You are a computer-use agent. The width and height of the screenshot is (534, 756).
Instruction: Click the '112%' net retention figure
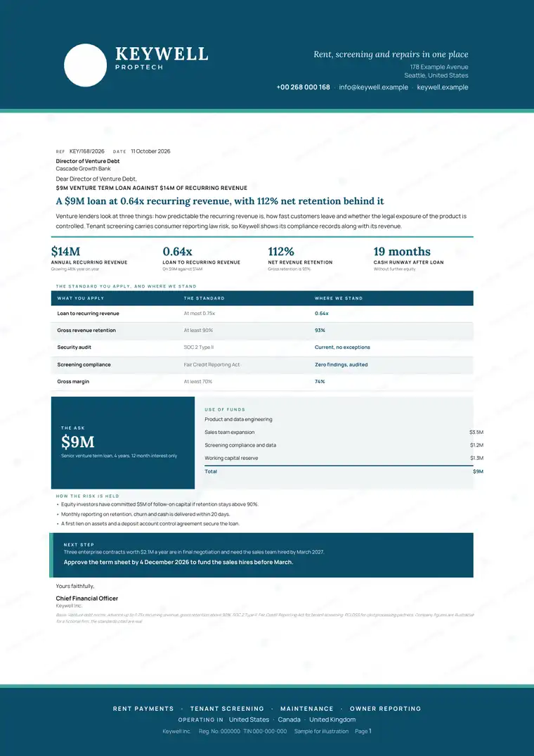(x=281, y=252)
